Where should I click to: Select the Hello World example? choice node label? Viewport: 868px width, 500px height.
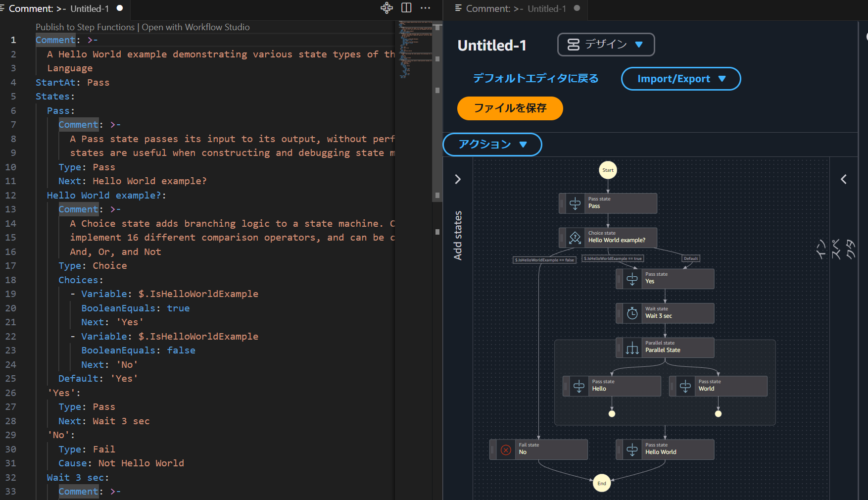coord(617,241)
